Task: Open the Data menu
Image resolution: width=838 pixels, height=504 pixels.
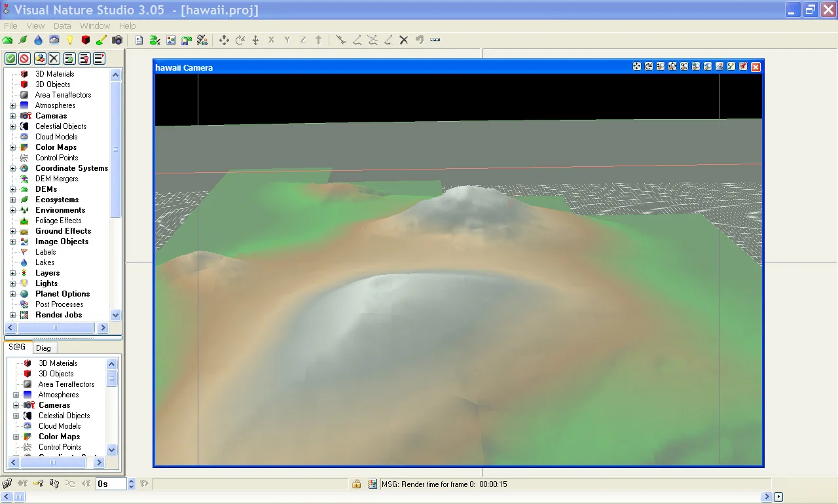Action: point(62,26)
